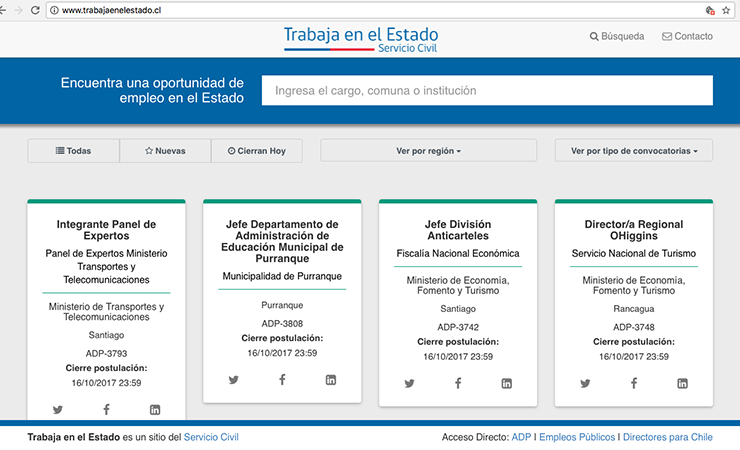Open Jefe División Anticarteles job title
Viewport: 740px width, 450px height.
pos(458,230)
